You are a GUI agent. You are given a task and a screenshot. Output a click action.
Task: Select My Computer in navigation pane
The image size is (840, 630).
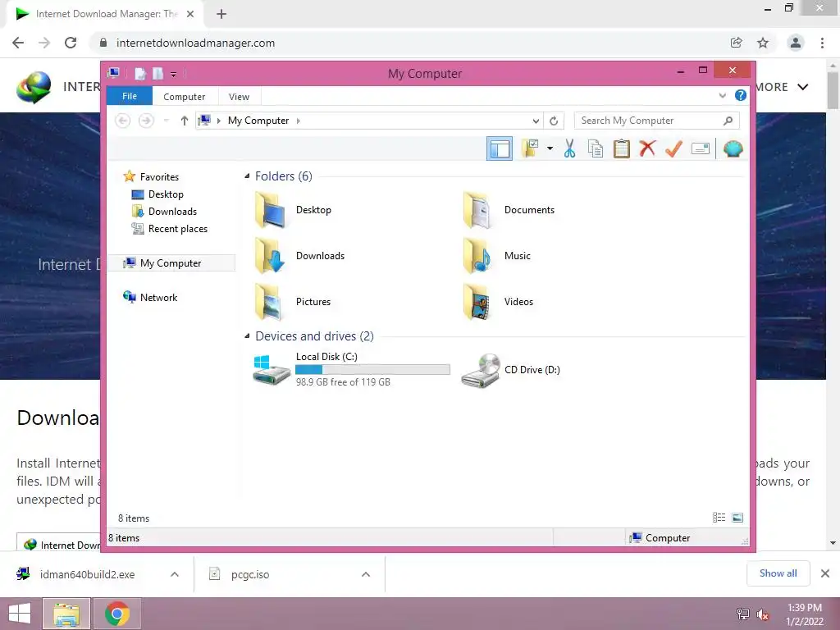[x=171, y=263]
